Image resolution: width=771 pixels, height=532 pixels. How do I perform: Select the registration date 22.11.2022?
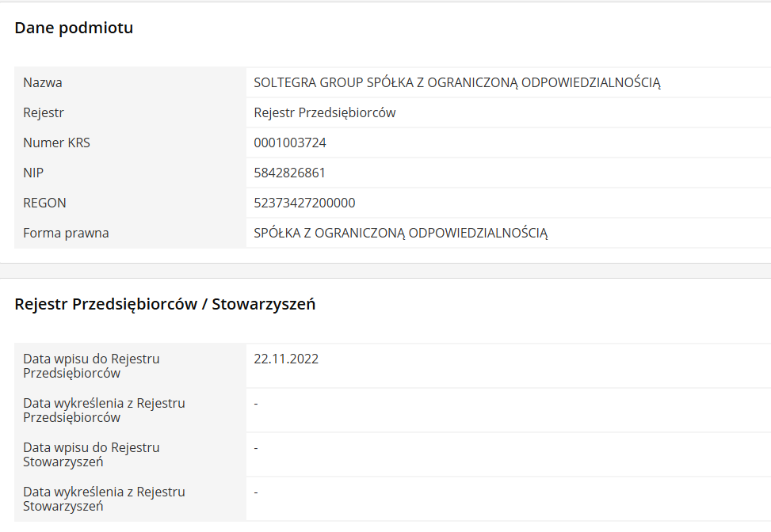pos(286,359)
